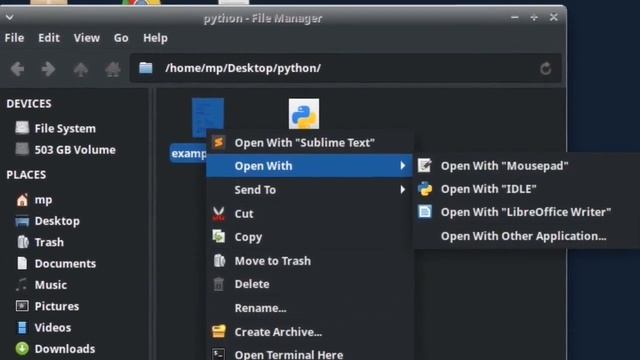Click the Music note icon in sidebar
This screenshot has width=640, height=360.
tap(22, 284)
